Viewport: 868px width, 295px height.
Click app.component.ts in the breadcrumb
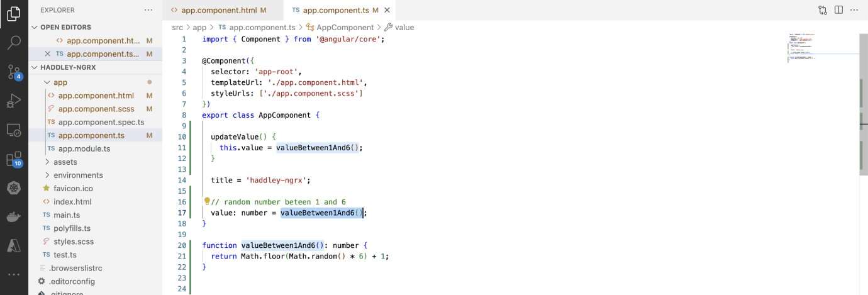coord(257,28)
